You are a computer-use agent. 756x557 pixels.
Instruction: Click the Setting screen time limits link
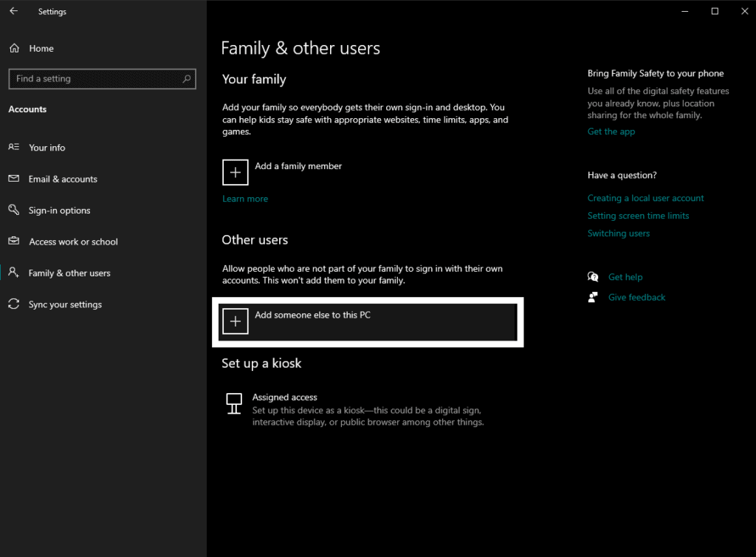tap(638, 215)
